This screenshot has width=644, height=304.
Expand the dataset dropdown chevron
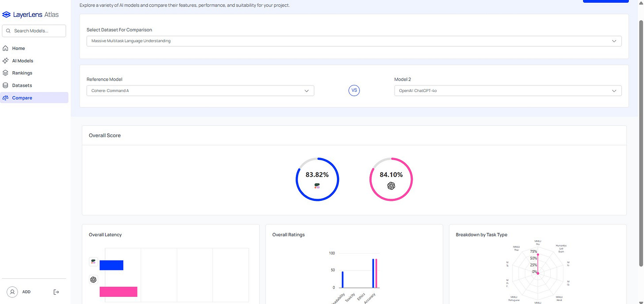(x=614, y=41)
